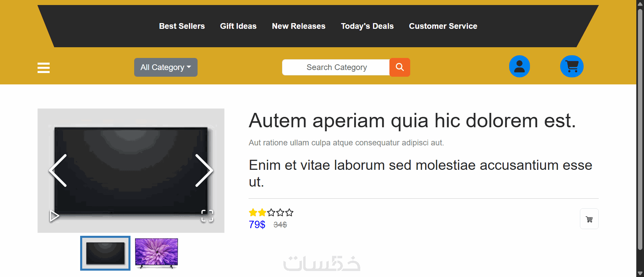The height and width of the screenshot is (277, 644).
Task: Open the blue shopping cart icon
Action: pos(572,66)
